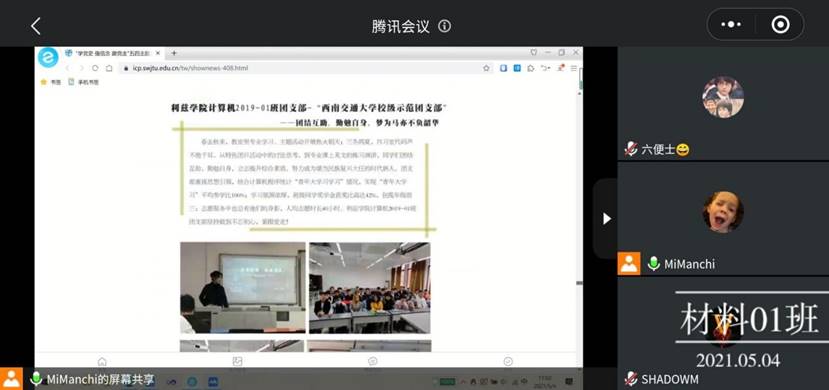Bookmark the page with the star icon
This screenshot has height=390, width=829.
(486, 68)
